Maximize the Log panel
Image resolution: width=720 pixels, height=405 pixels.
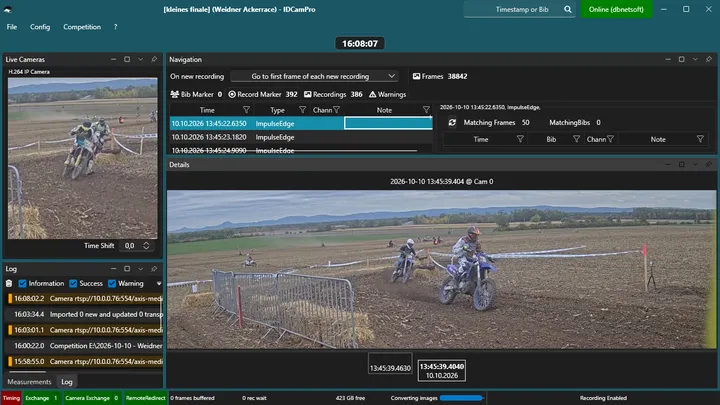point(127,269)
